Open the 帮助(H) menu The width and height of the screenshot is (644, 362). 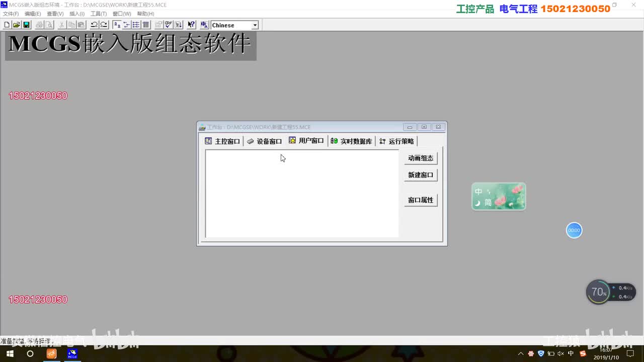tap(145, 14)
